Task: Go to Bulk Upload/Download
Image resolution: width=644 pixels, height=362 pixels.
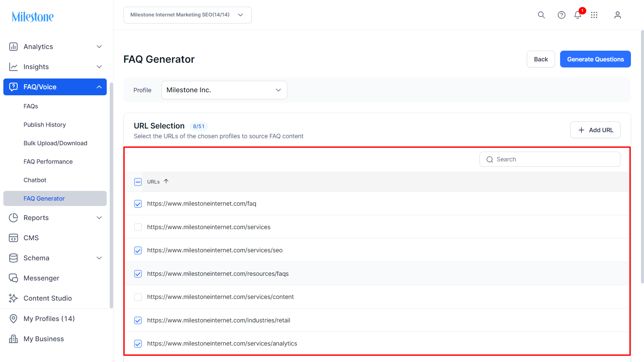Action: (x=55, y=143)
